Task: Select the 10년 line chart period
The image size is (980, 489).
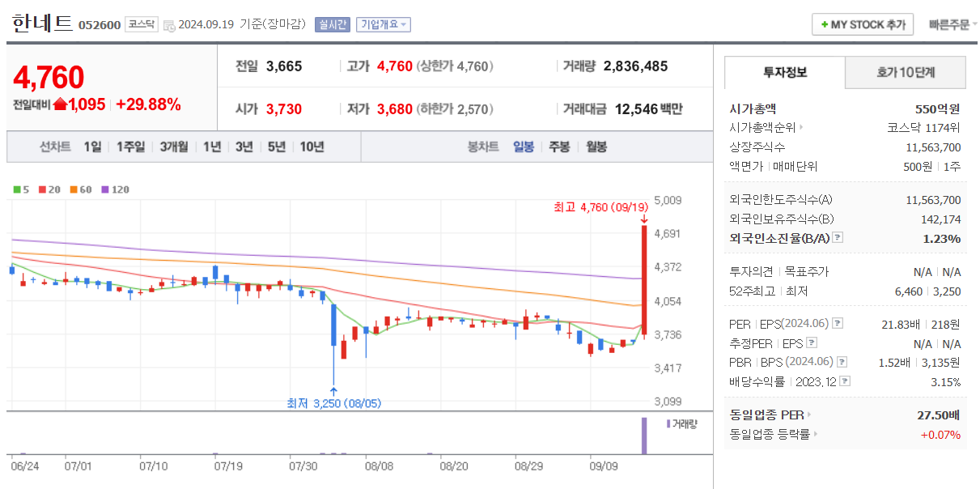Action: pyautogui.click(x=312, y=147)
